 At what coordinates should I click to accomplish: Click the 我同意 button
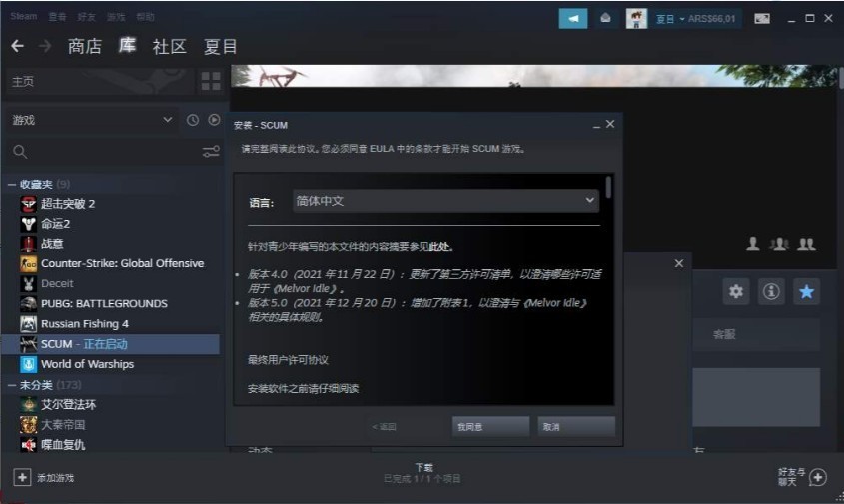coord(489,426)
